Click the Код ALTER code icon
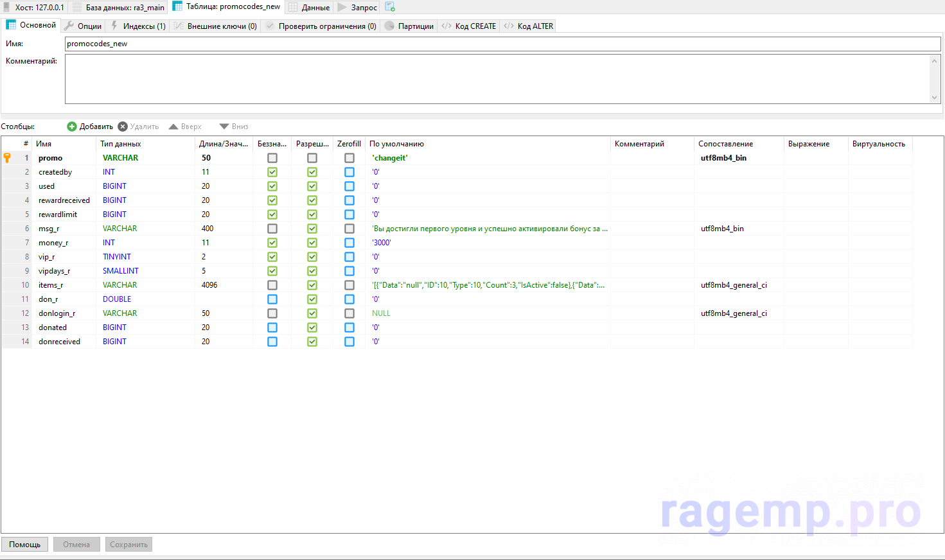Screen dimensions: 945x560 [x=509, y=26]
